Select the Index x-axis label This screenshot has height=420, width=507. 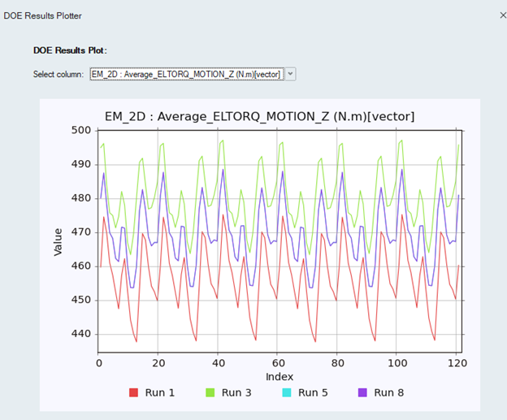(x=279, y=376)
